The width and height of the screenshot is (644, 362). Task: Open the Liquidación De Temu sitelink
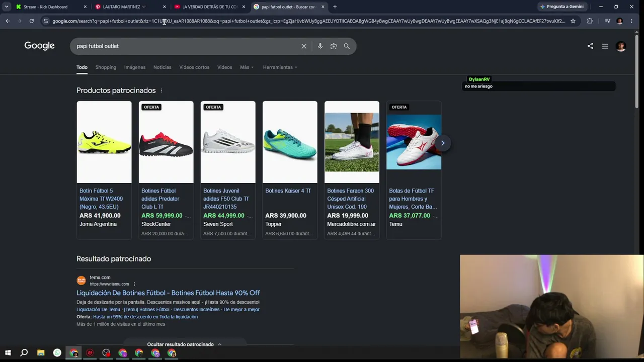(98, 310)
